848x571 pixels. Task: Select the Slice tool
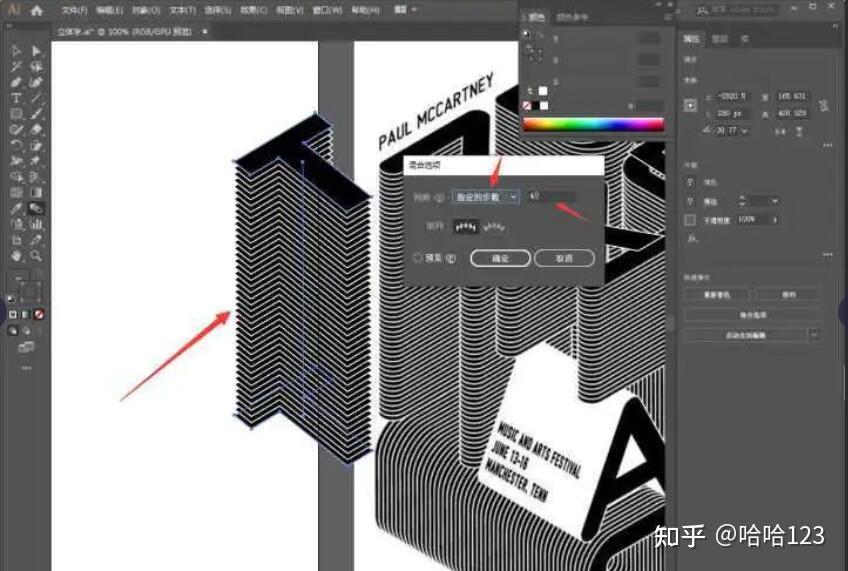[36, 240]
